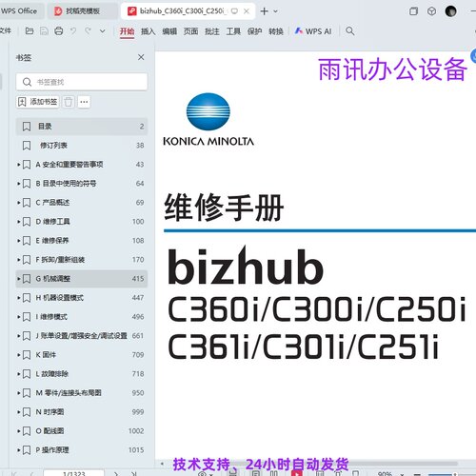Image resolution: width=476 pixels, height=476 pixels.
Task: Switch to the 保护 ribbon tab
Action: [x=254, y=31]
